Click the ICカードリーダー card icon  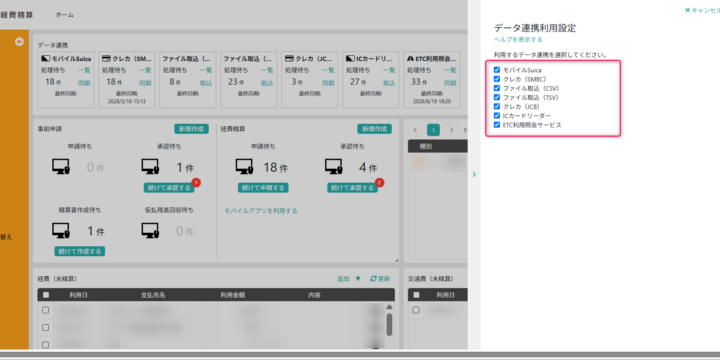coord(349,59)
